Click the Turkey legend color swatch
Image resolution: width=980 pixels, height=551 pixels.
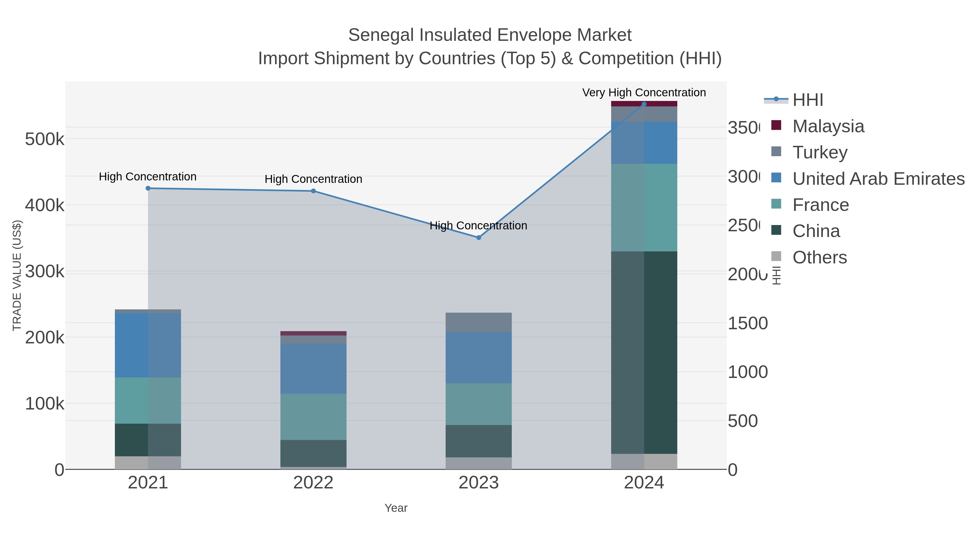coord(776,151)
